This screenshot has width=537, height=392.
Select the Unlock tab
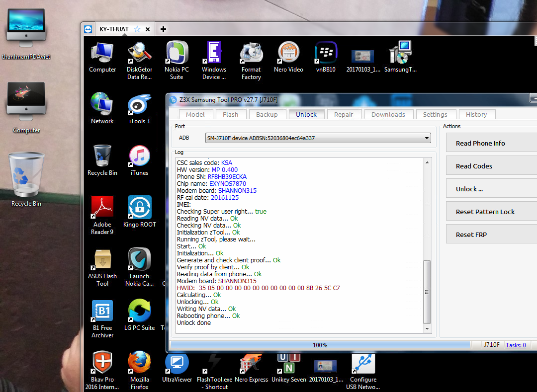pyautogui.click(x=306, y=114)
